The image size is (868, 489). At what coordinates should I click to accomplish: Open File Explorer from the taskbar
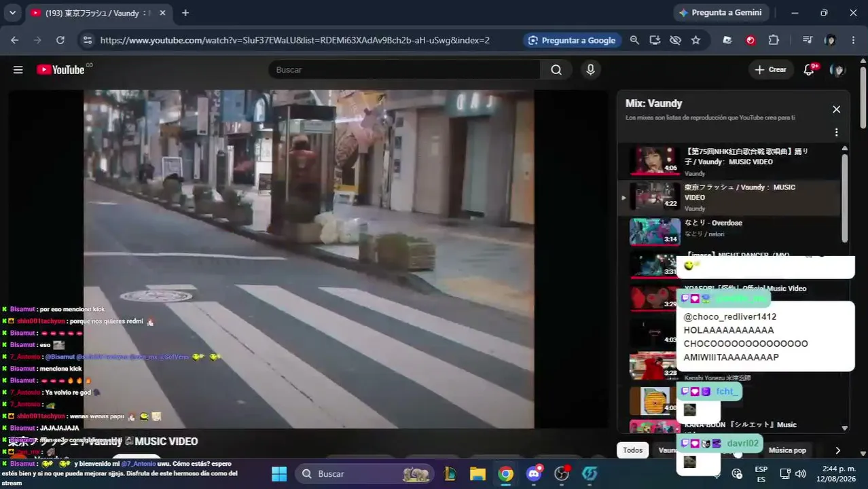477,473
